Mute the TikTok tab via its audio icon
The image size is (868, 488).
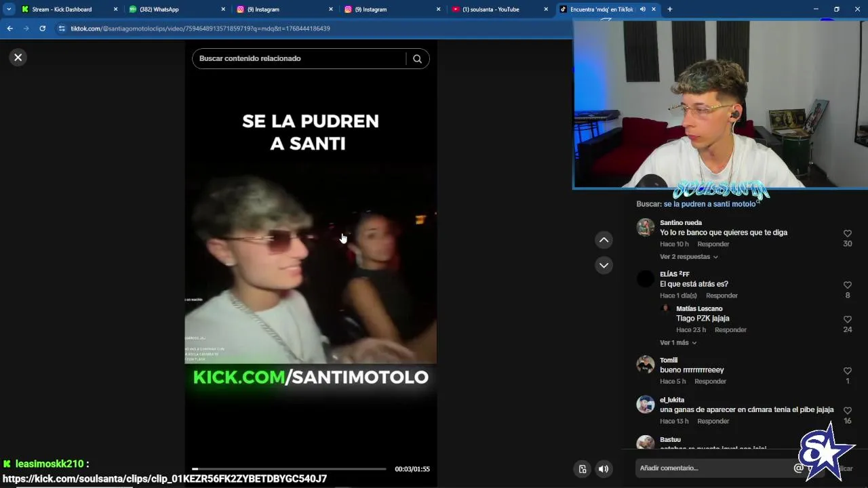coord(642,9)
